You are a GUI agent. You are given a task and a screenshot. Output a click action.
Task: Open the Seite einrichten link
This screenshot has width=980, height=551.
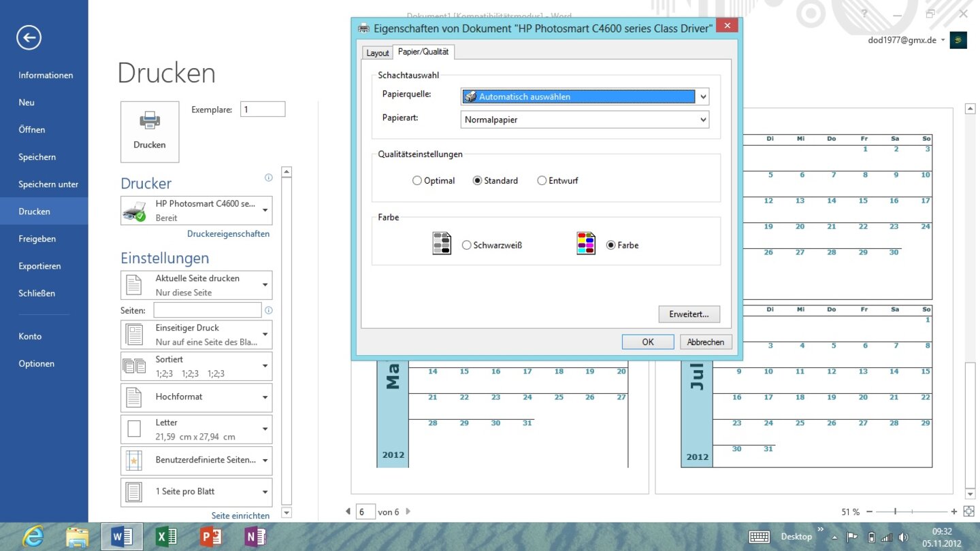coord(240,516)
